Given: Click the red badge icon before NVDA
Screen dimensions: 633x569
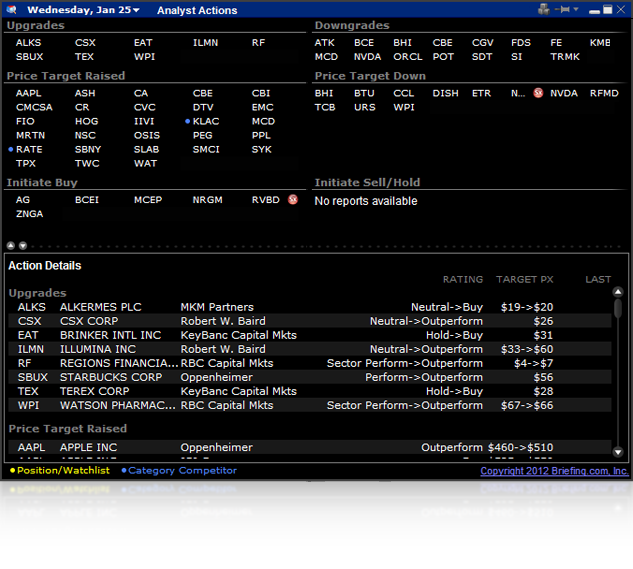Looking at the screenshot, I should (x=538, y=93).
